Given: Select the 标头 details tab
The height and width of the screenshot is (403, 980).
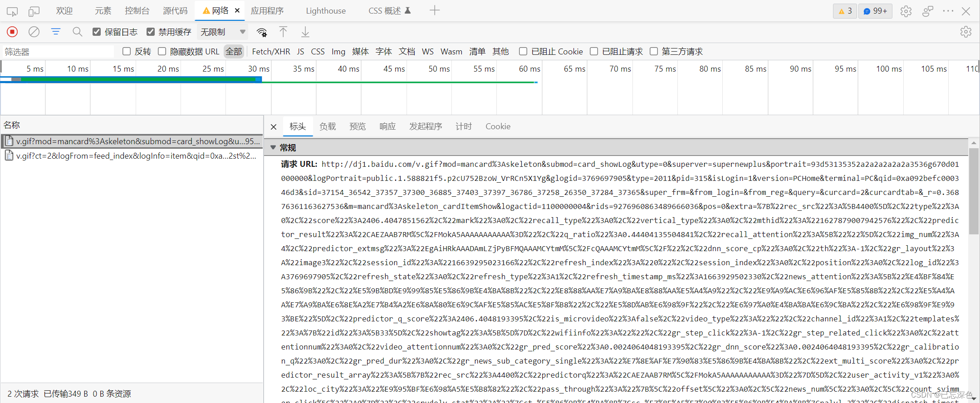Looking at the screenshot, I should click(298, 126).
